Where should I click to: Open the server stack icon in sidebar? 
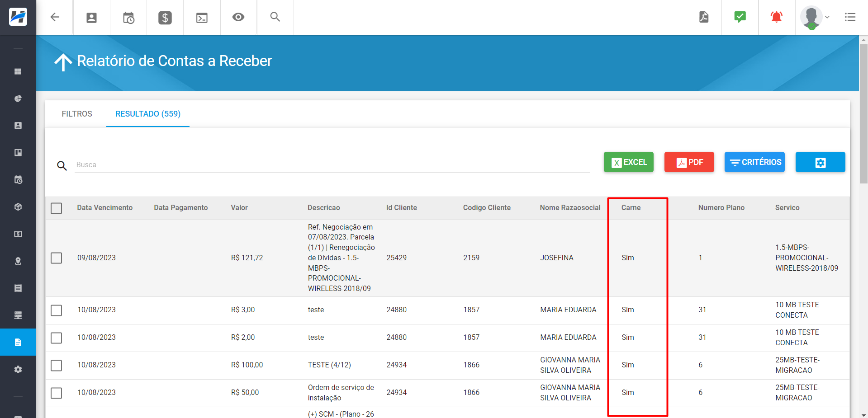click(x=18, y=315)
